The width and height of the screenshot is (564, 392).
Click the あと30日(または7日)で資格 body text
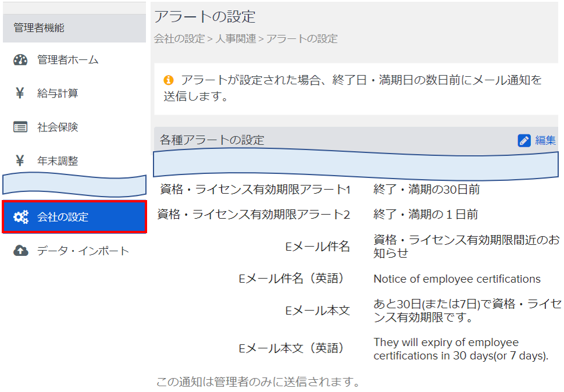[x=467, y=311]
